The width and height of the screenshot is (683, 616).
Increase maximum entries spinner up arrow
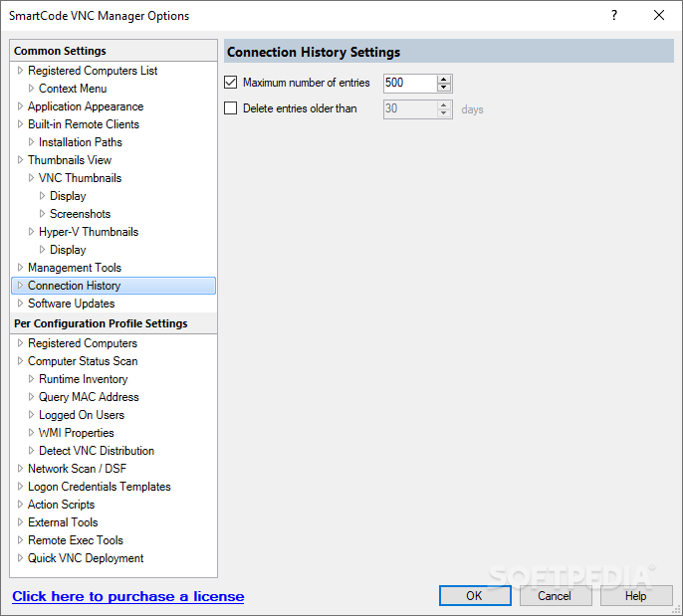443,80
